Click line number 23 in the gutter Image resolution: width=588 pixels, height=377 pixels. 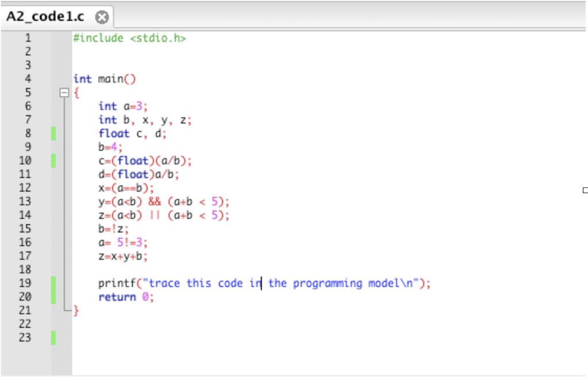(x=25, y=337)
